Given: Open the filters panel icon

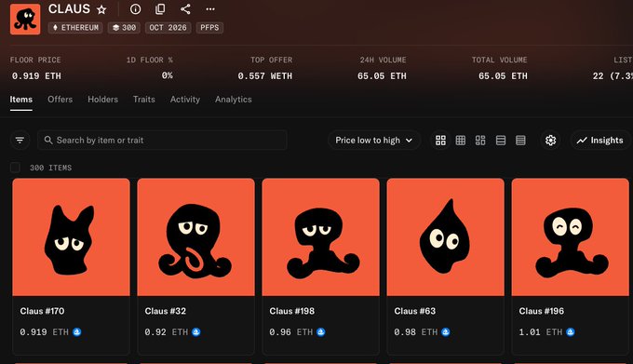Looking at the screenshot, I should pyautogui.click(x=20, y=140).
